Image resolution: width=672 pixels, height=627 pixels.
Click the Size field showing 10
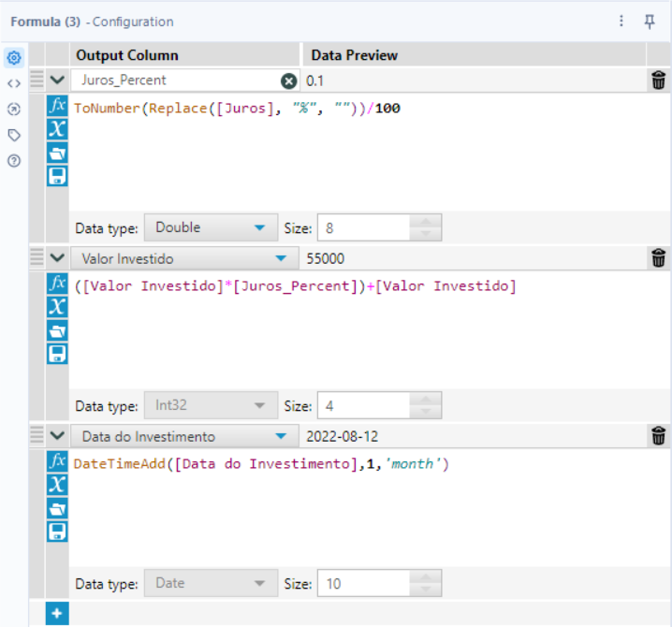363,583
